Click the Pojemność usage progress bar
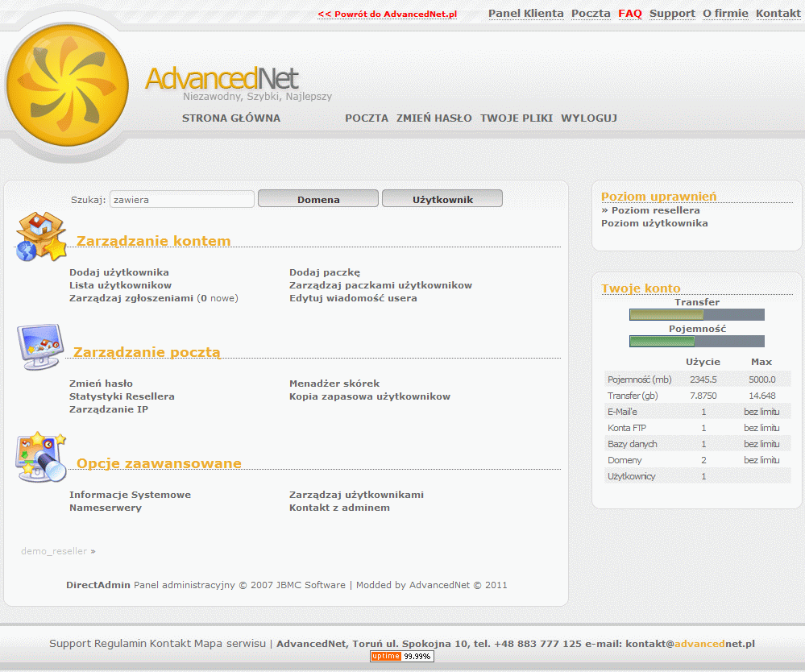Image resolution: width=805 pixels, height=672 pixels. pyautogui.click(x=696, y=342)
